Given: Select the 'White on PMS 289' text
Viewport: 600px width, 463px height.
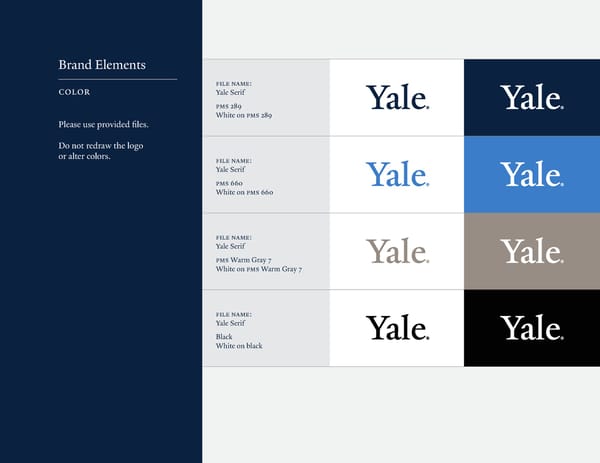Looking at the screenshot, I should tap(244, 115).
